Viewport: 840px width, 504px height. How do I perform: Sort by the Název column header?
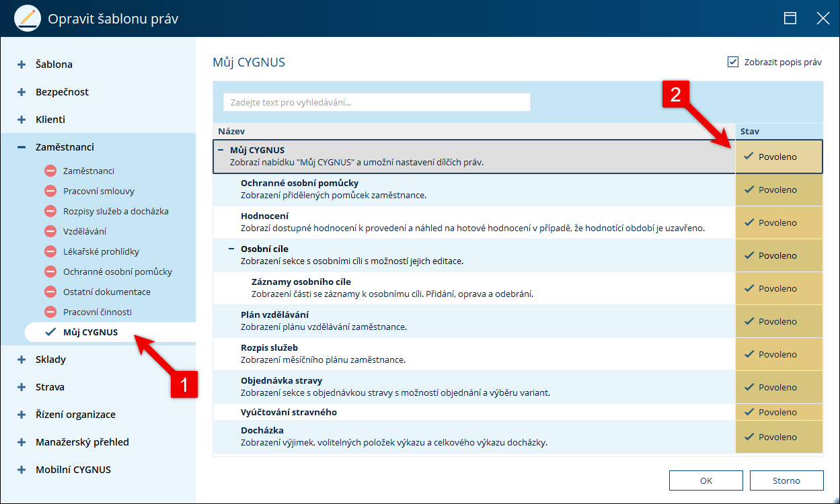pos(474,132)
